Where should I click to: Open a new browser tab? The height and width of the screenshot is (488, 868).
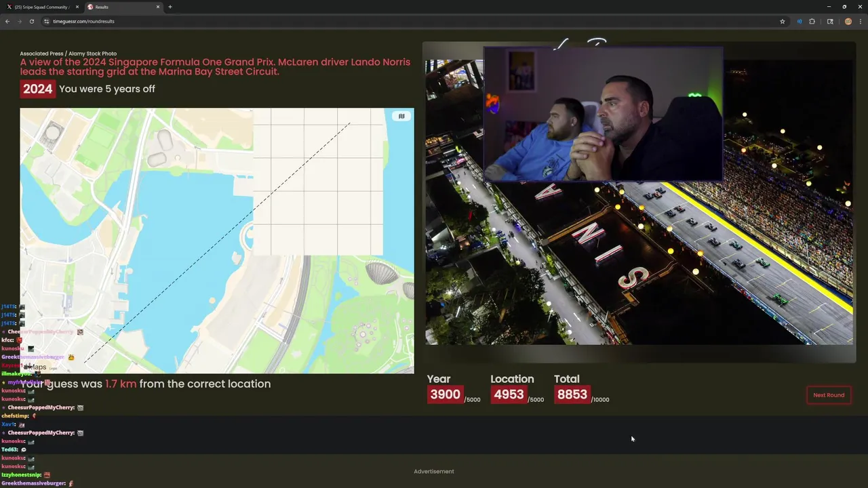170,7
